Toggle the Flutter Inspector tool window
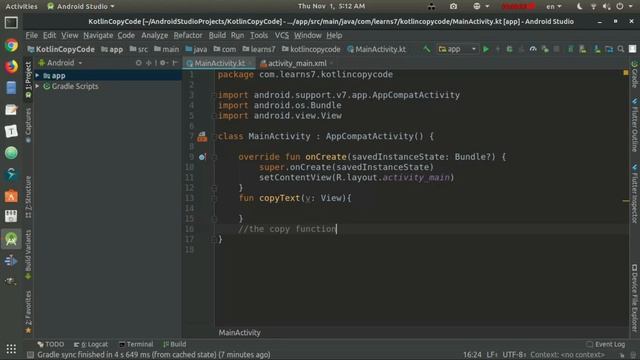 (635, 194)
